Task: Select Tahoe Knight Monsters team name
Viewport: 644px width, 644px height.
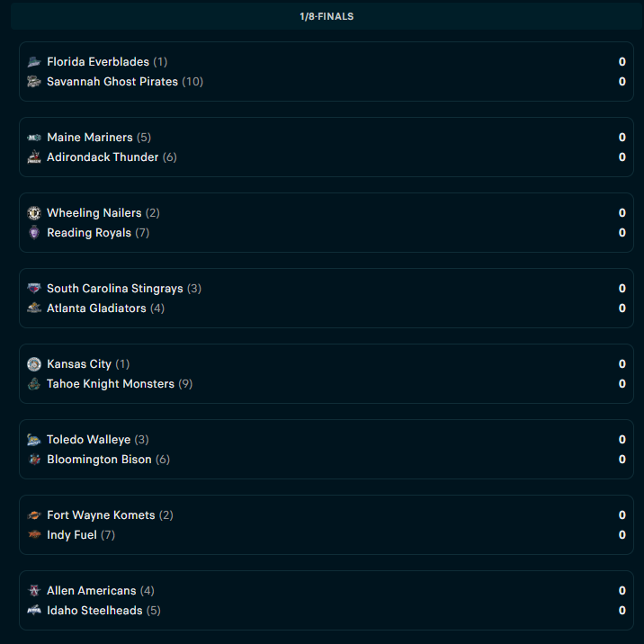Action: pos(111,384)
